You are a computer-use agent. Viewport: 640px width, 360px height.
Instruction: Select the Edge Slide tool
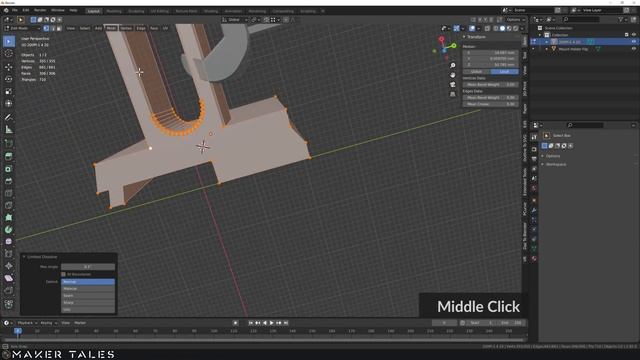coord(9,254)
